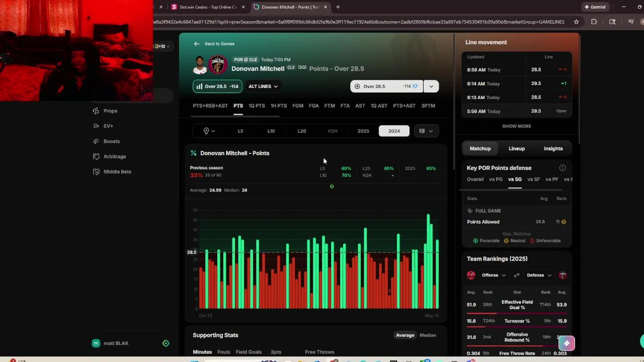Click the Donovan Mitchell headshot photo
The width and height of the screenshot is (644, 362).
tap(200, 65)
